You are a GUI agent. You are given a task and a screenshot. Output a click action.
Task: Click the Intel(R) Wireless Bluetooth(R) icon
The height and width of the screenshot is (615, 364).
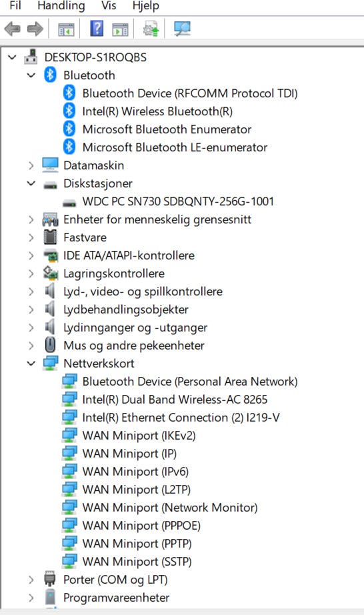[69, 111]
